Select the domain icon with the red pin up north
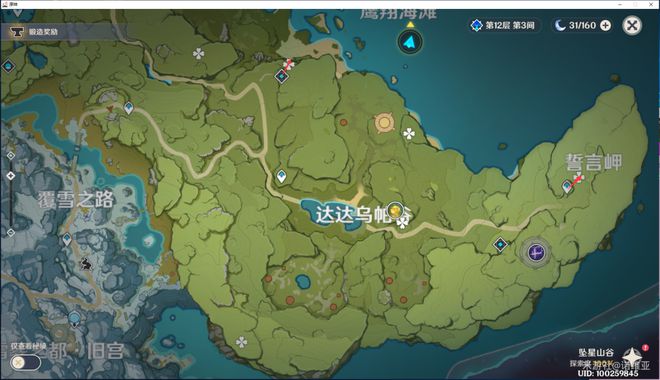The width and height of the screenshot is (660, 380). click(282, 77)
